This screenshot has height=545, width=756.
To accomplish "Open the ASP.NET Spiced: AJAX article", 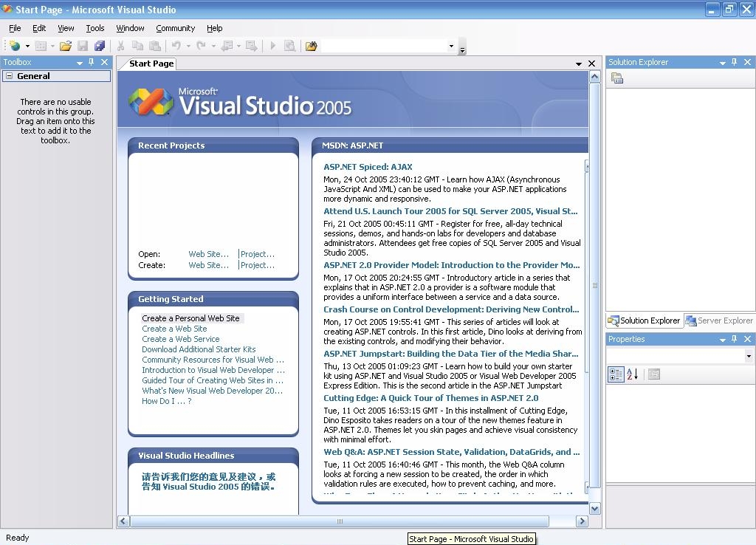I will pos(368,167).
